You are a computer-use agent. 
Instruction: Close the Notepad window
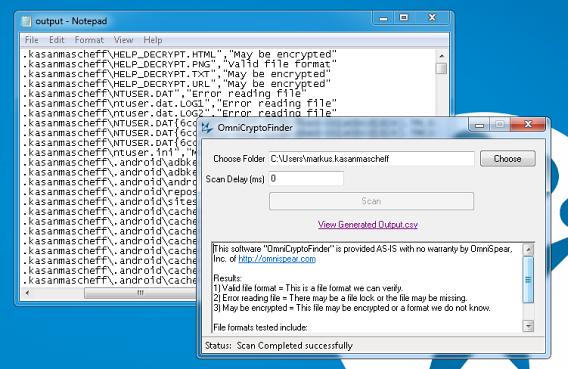(x=432, y=18)
